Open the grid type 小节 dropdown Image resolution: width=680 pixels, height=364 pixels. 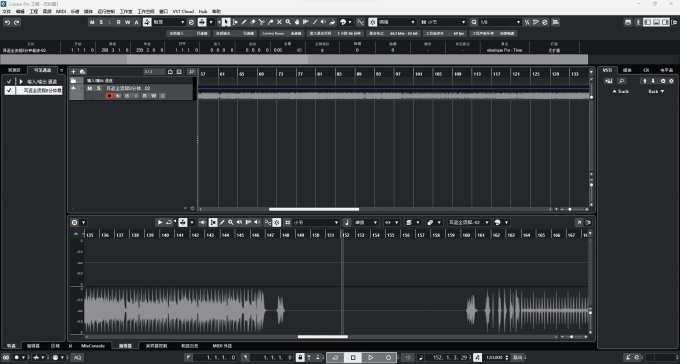(443, 22)
